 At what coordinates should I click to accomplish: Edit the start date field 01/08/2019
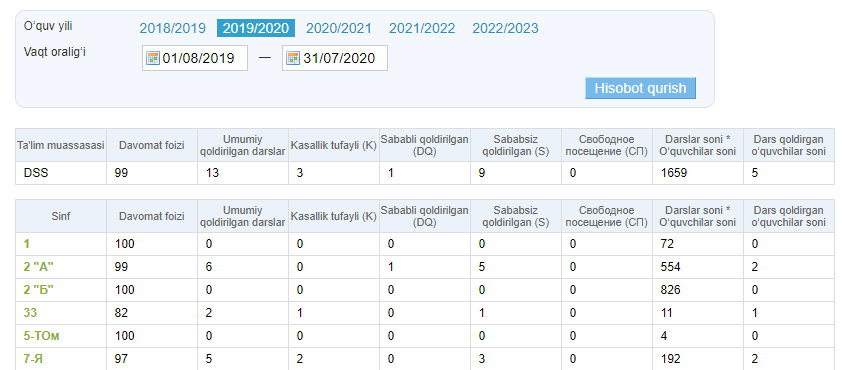click(195, 58)
